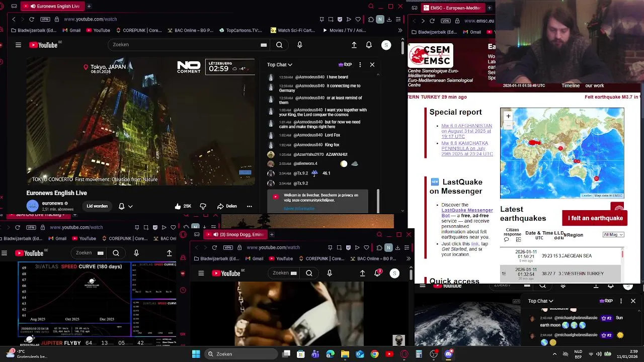Open YouTube notifications bell in Euronews window
This screenshot has width=644, height=362.
[x=369, y=45]
